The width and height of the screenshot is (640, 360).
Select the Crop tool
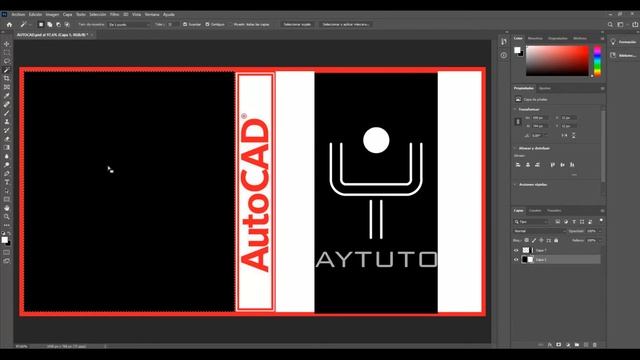coord(7,78)
